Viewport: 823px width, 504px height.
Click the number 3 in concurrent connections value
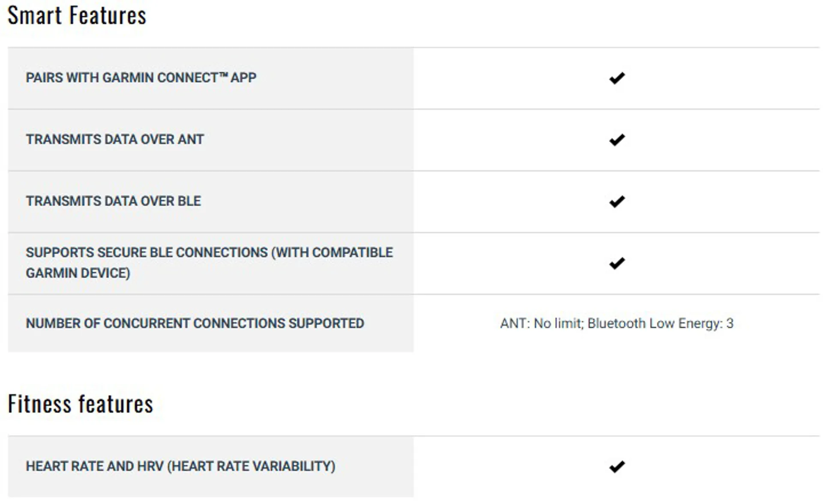[x=730, y=323]
